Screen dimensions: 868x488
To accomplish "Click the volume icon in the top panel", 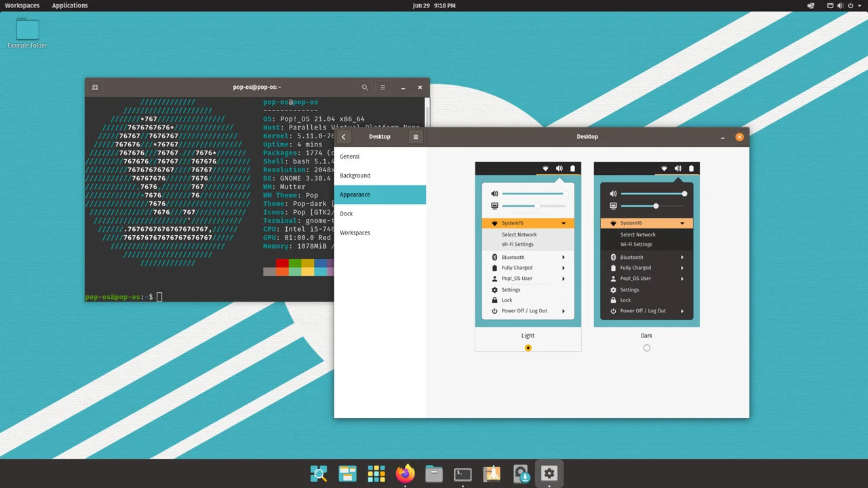I will tap(840, 5).
